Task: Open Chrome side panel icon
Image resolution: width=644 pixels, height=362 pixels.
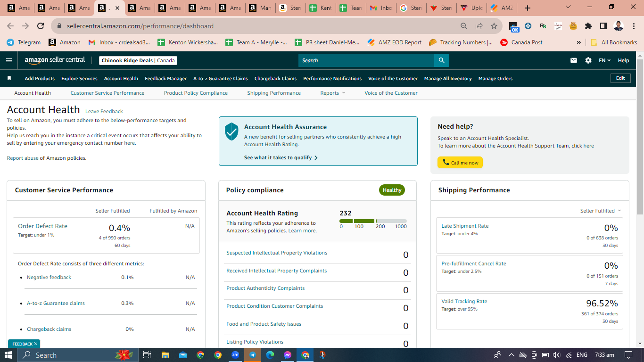Action: [x=603, y=26]
